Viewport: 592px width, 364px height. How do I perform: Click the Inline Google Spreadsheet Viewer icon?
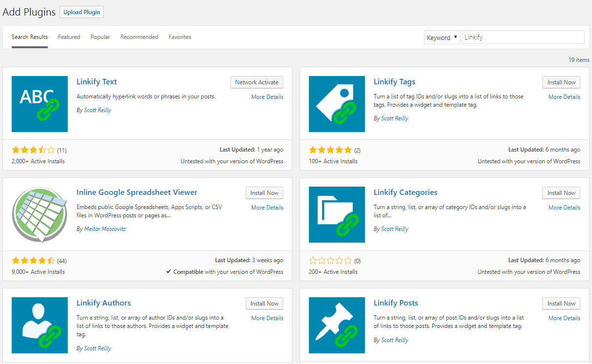39,214
